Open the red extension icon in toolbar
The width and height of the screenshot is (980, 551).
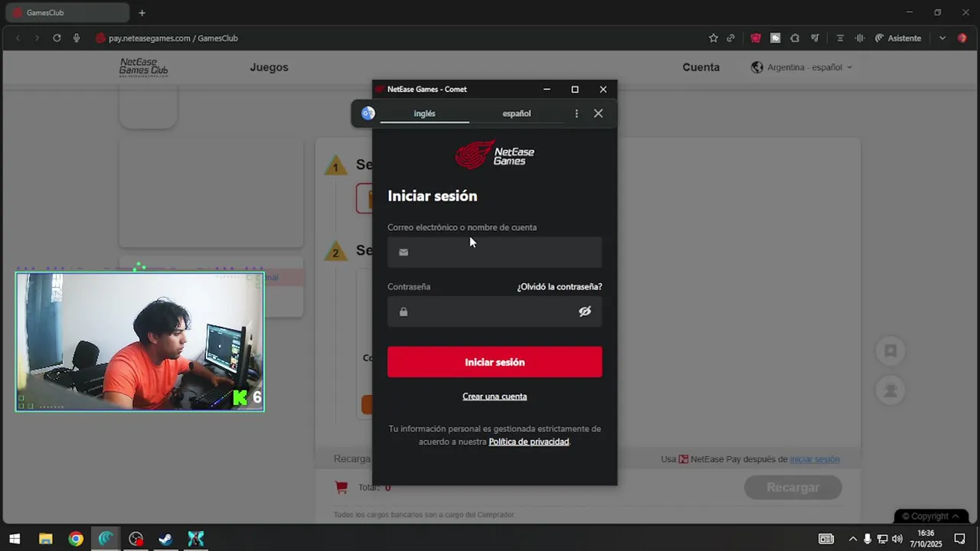click(756, 38)
